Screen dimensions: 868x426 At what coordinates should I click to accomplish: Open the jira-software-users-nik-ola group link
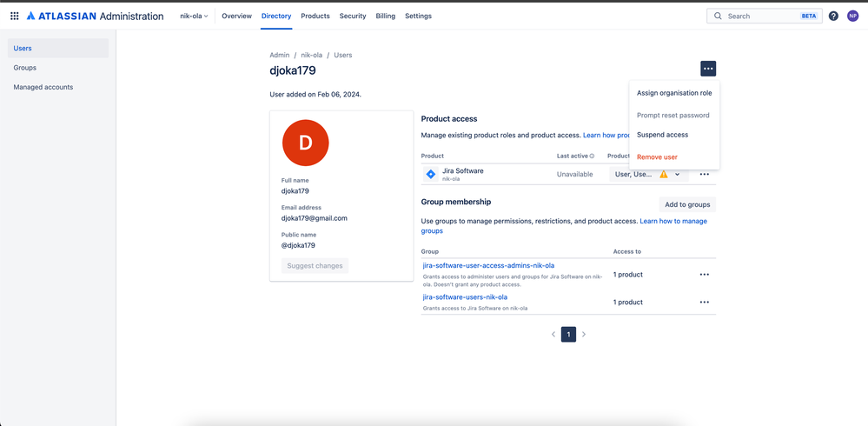pyautogui.click(x=465, y=297)
